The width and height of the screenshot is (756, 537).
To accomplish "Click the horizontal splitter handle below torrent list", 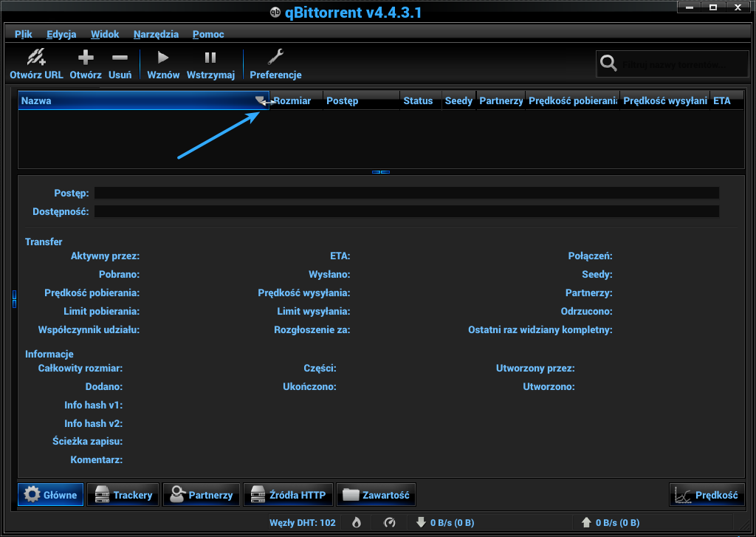I will 381,172.
